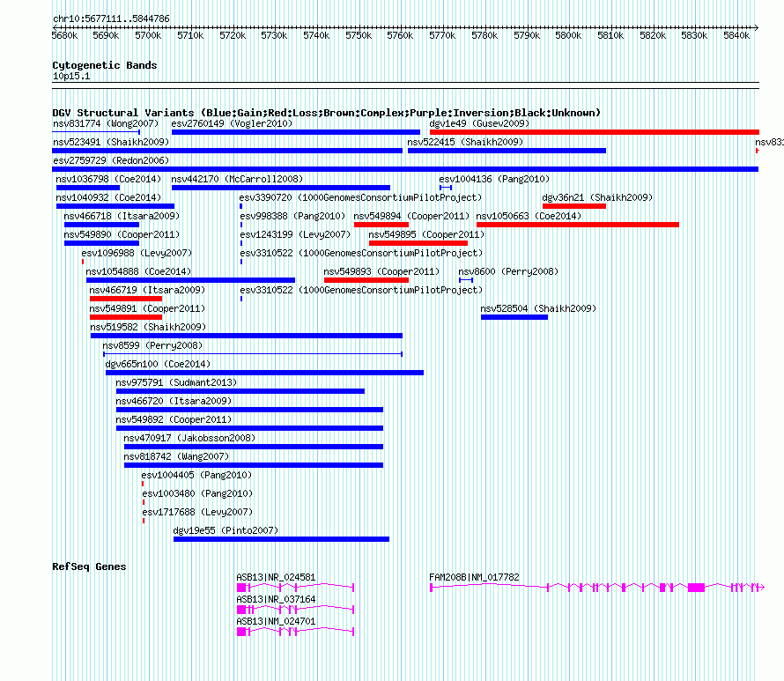Select nsv549894 (Cooper2011) variant label
Image resolution: width=784 pixels, height=681 pixels.
coord(411,216)
